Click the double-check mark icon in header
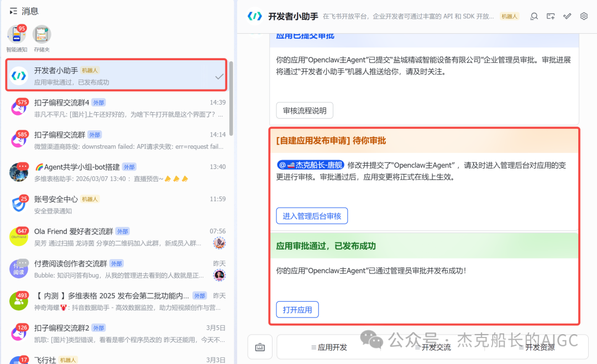Viewport: 597px width, 364px height. [x=567, y=16]
